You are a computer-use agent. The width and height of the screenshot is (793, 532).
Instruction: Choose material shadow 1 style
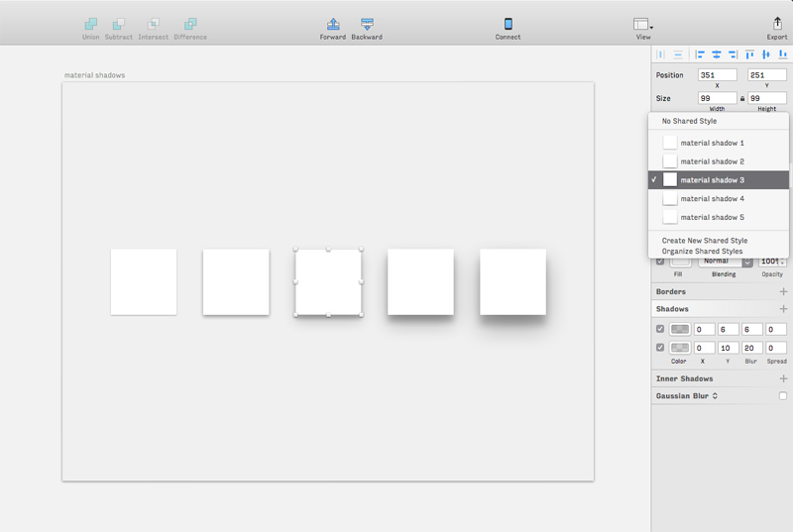pyautogui.click(x=719, y=143)
